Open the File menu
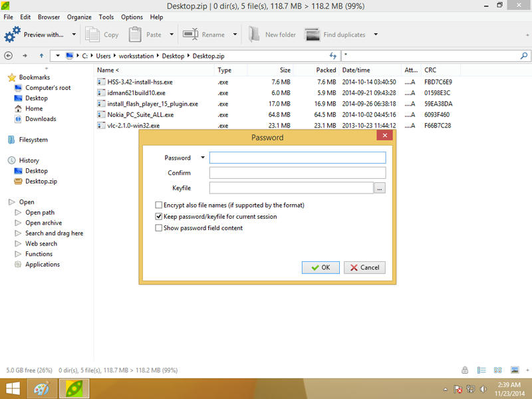The width and height of the screenshot is (532, 399). tap(8, 17)
